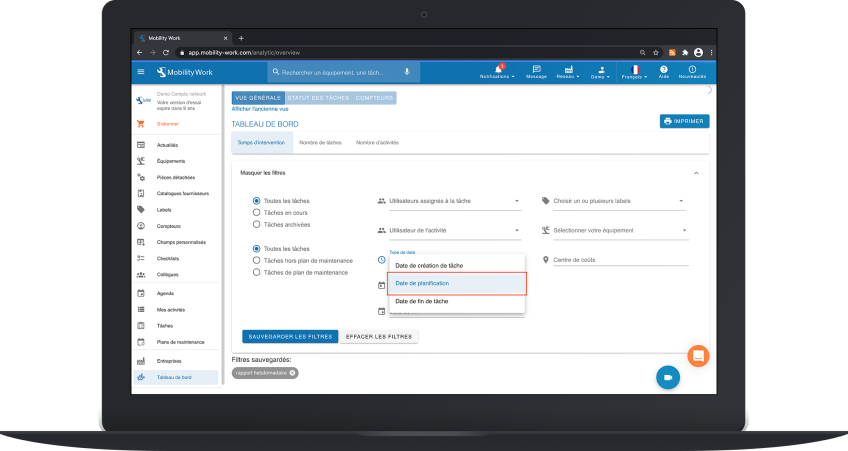This screenshot has height=451, width=848.
Task: Open the Message icon
Action: pyautogui.click(x=536, y=71)
